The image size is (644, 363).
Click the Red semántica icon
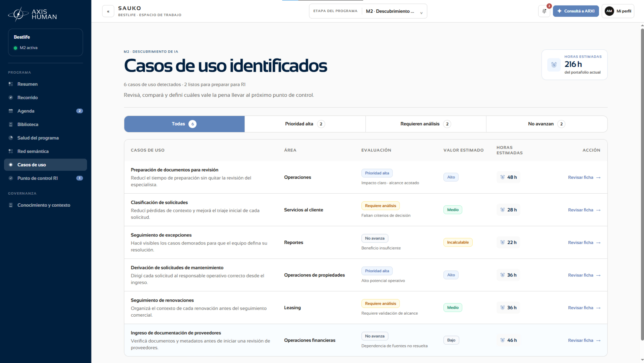(11, 151)
